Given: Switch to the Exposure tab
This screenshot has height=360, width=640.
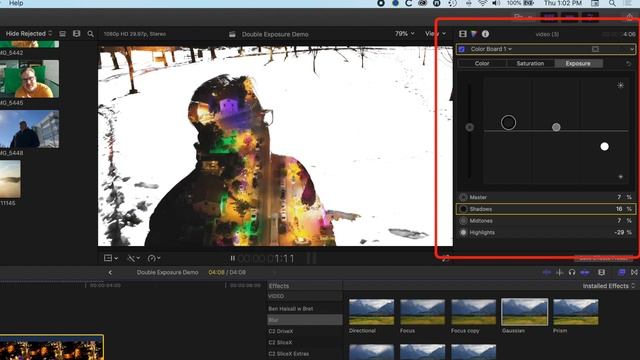Looking at the screenshot, I should coord(578,64).
